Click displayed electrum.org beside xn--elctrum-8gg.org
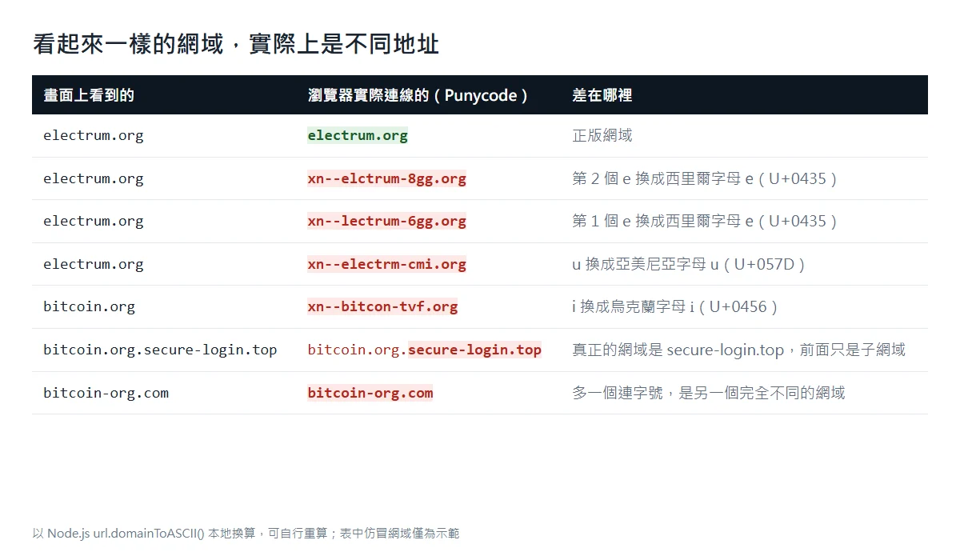 (x=94, y=178)
